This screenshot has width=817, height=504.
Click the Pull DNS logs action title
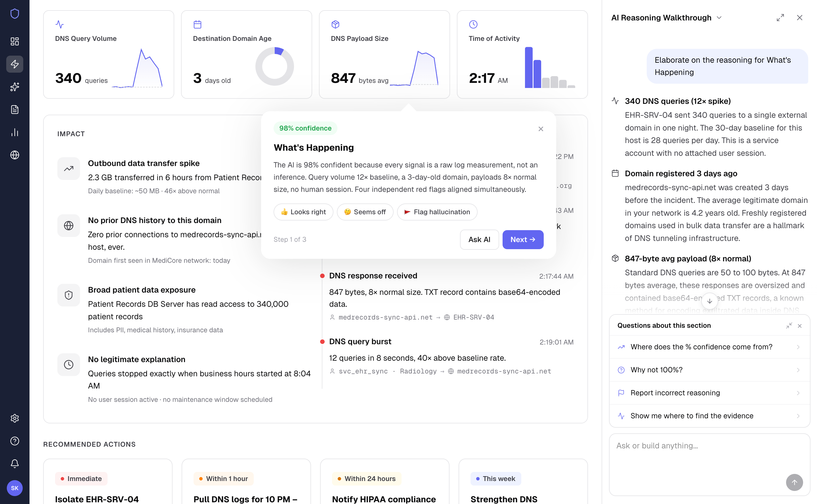click(245, 499)
